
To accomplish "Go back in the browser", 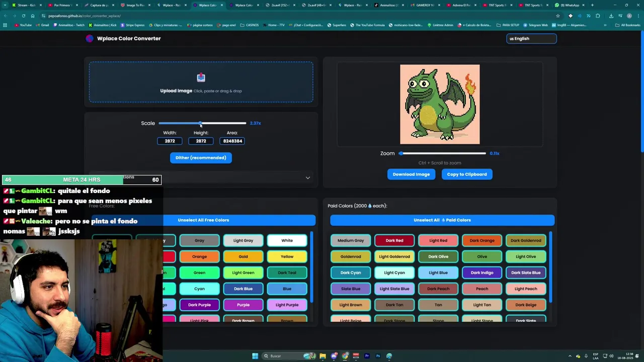I will click(5, 16).
